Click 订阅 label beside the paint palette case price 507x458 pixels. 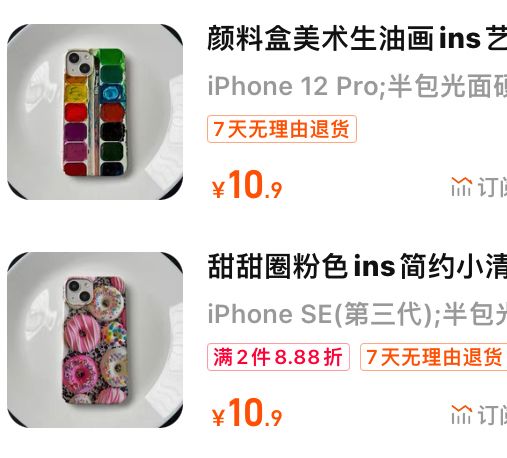coord(492,187)
